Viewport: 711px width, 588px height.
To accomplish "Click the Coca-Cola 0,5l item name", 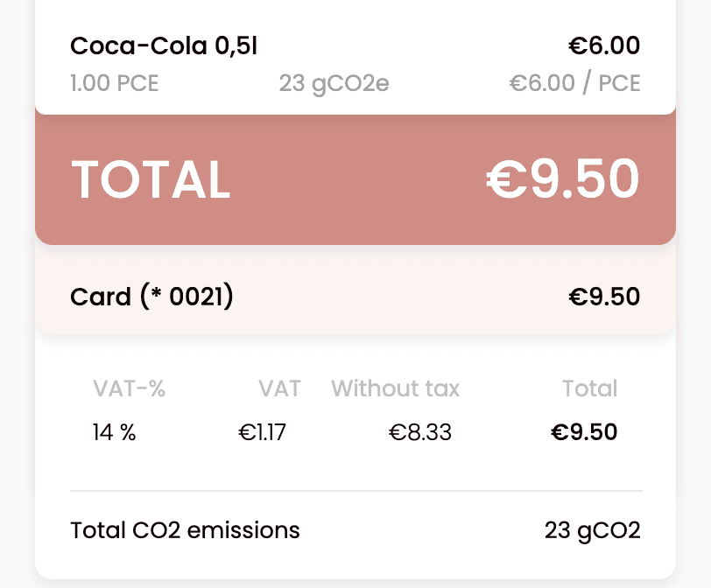I will pyautogui.click(x=163, y=45).
